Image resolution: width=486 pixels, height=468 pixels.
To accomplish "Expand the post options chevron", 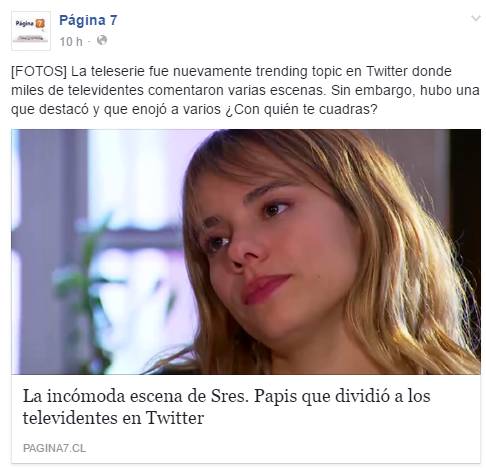I will [x=475, y=18].
